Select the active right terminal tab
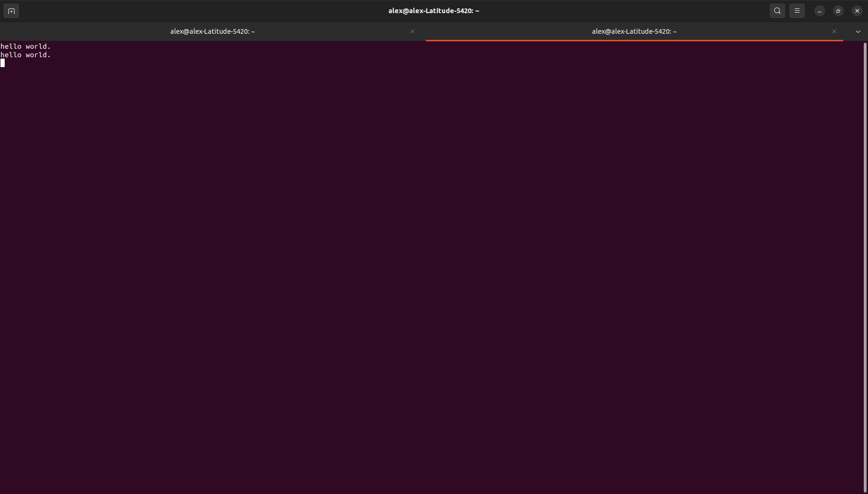The height and width of the screenshot is (494, 868). pyautogui.click(x=633, y=31)
